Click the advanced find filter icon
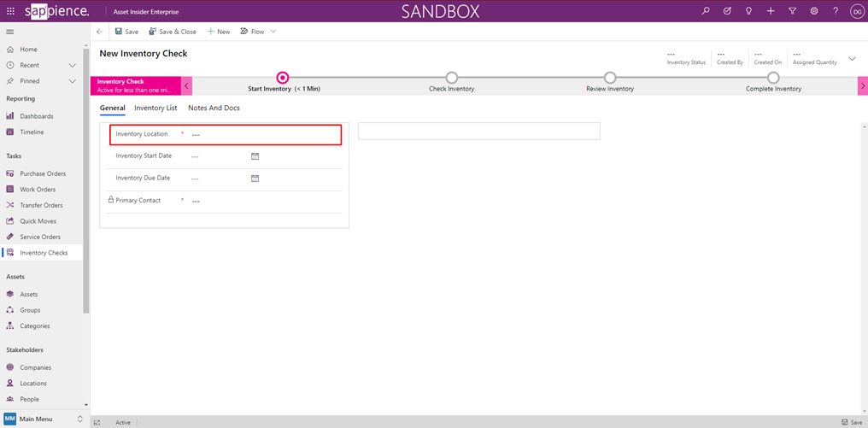Viewport: 868px width, 428px height. [x=792, y=11]
